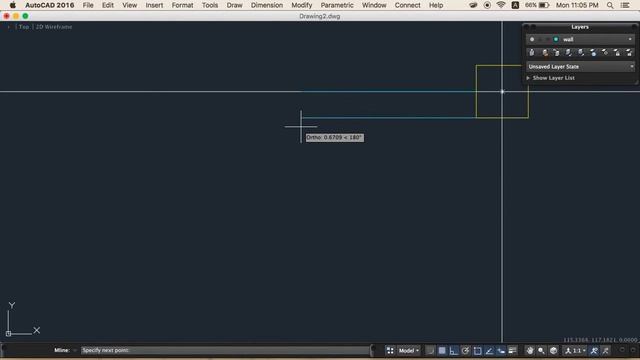Open the 2D Wireframe visual style menu
Image resolution: width=640 pixels, height=360 pixels.
[54, 27]
